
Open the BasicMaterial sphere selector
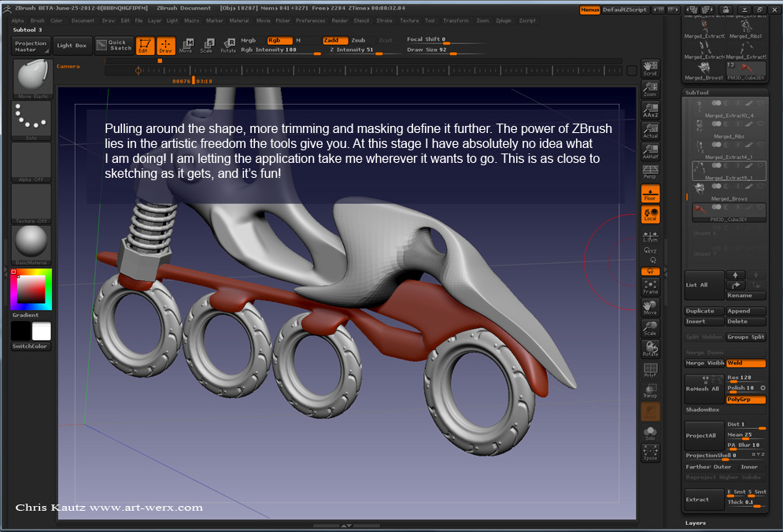click(x=31, y=245)
